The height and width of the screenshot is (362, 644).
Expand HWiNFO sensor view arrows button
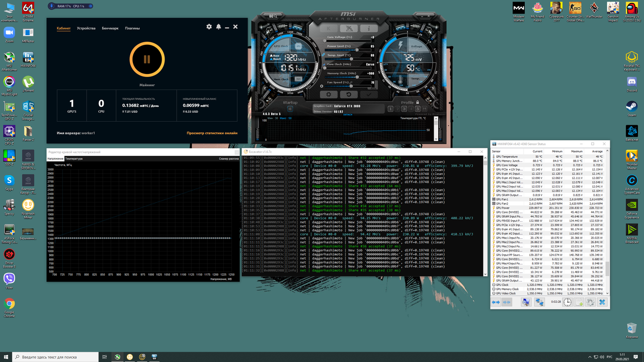pos(496,302)
